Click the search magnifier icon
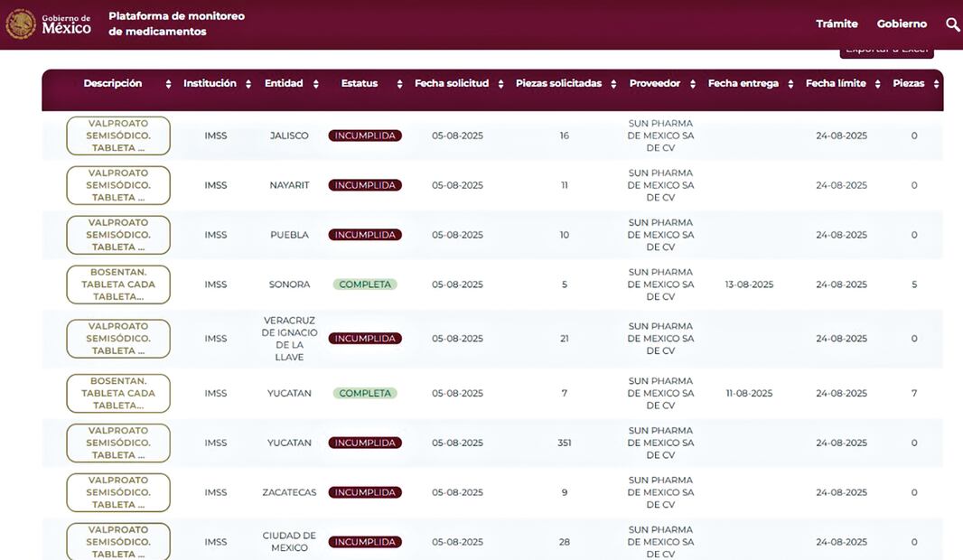Screen dimensions: 963x560 (952, 24)
